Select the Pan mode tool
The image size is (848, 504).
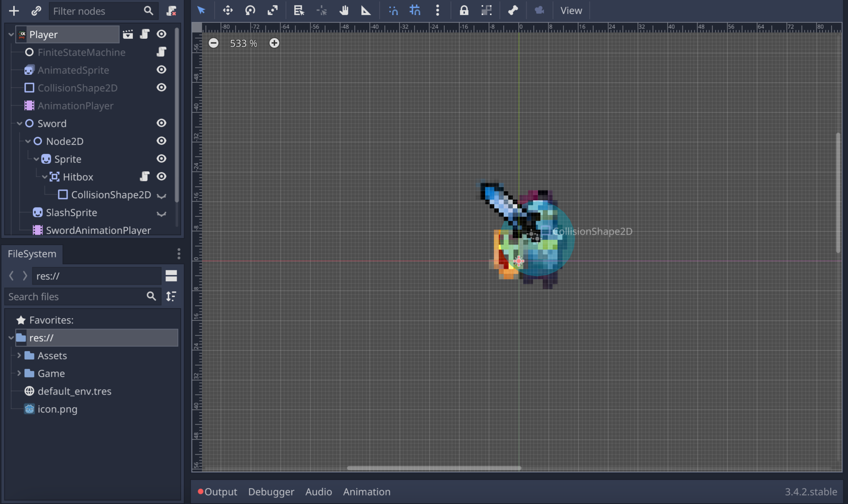[x=344, y=10]
